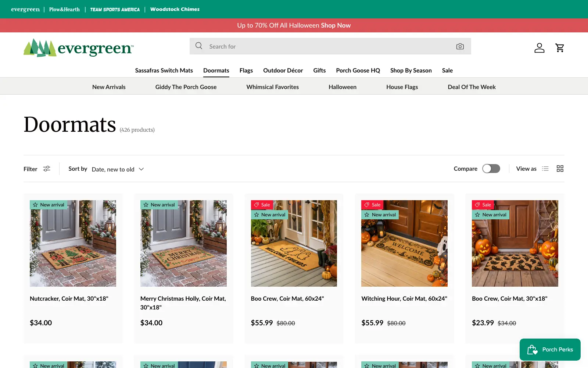Viewport: 588px width, 368px height.
Task: Click New arrival badge on Nutcracker mat
Action: point(49,205)
